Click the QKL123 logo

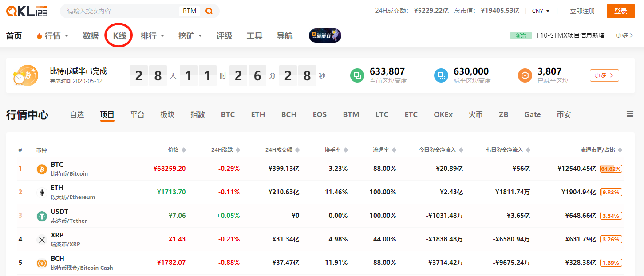tap(27, 11)
